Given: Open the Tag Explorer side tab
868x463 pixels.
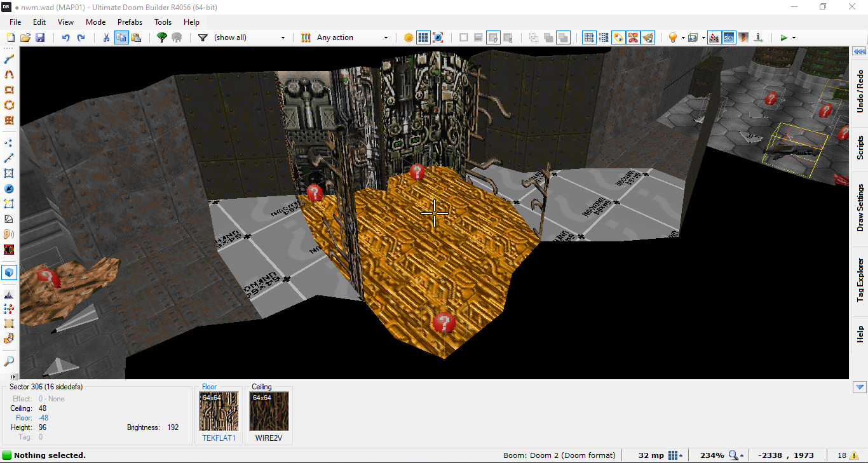Looking at the screenshot, I should (860, 279).
